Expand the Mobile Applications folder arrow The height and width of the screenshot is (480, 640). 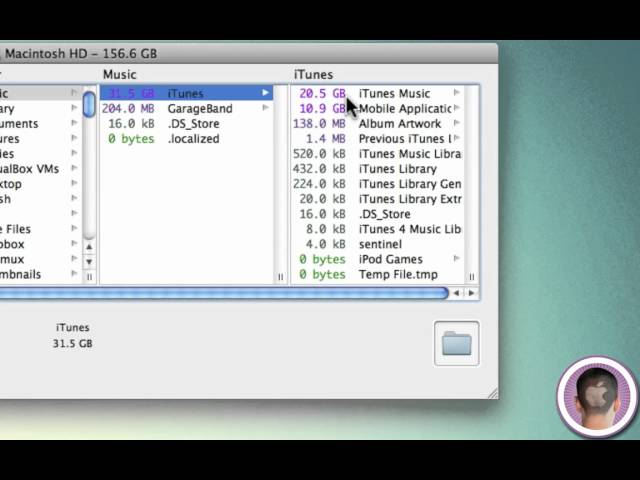(457, 109)
